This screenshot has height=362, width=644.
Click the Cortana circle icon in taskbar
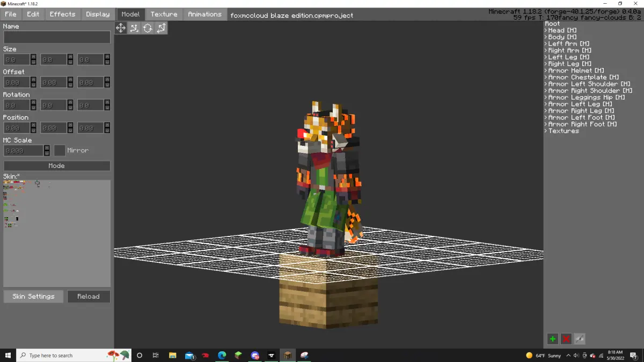coord(140,355)
